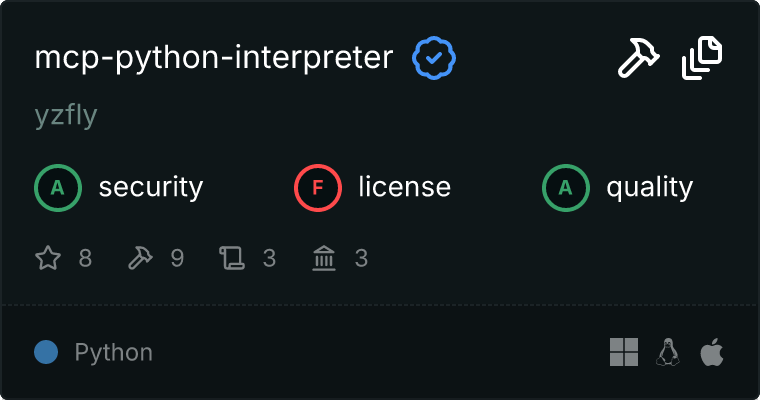Click the copy icon top right
The image size is (760, 400).
(x=702, y=59)
